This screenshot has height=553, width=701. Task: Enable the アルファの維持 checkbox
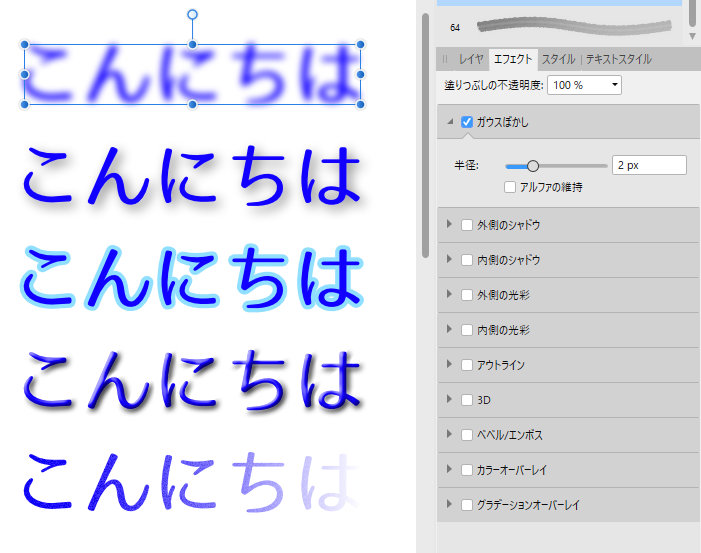click(511, 187)
